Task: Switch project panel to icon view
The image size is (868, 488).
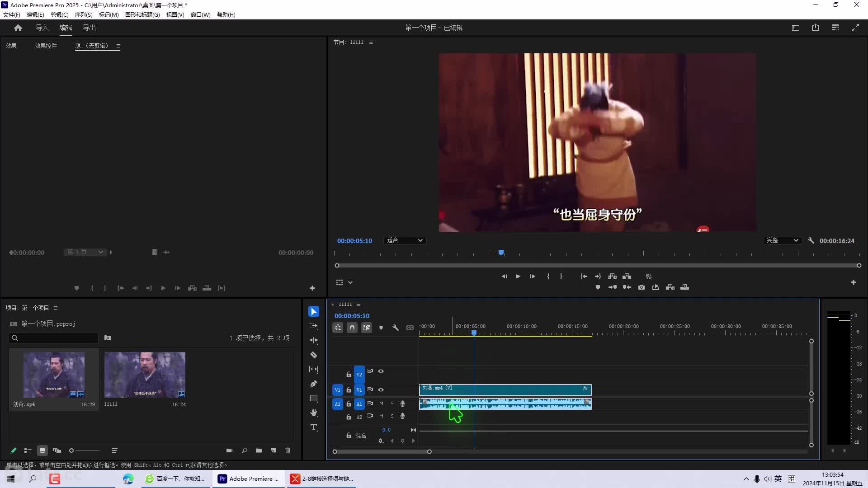Action: click(42, 450)
